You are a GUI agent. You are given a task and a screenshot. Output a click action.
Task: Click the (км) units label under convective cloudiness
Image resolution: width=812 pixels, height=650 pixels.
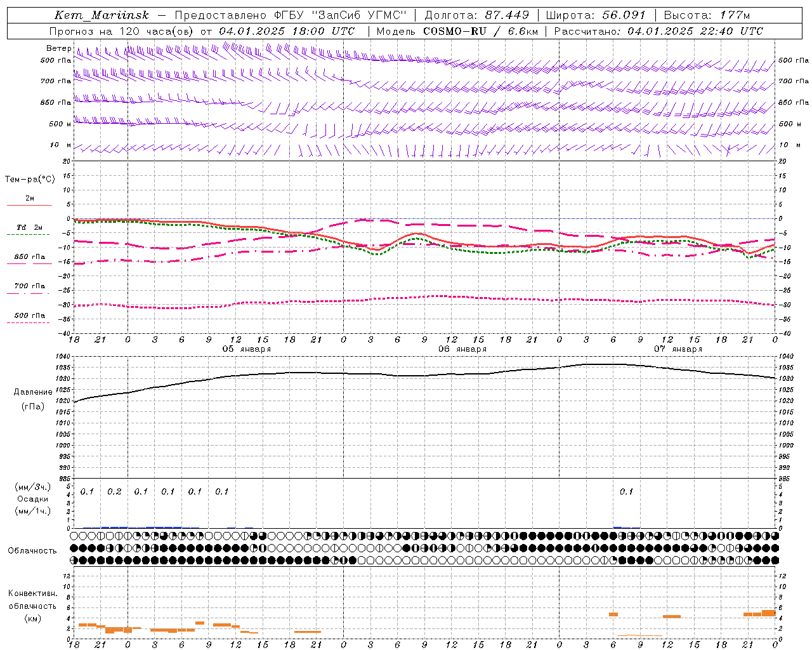(x=33, y=618)
